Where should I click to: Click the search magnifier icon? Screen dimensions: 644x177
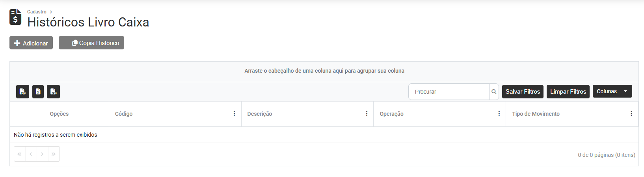click(494, 92)
